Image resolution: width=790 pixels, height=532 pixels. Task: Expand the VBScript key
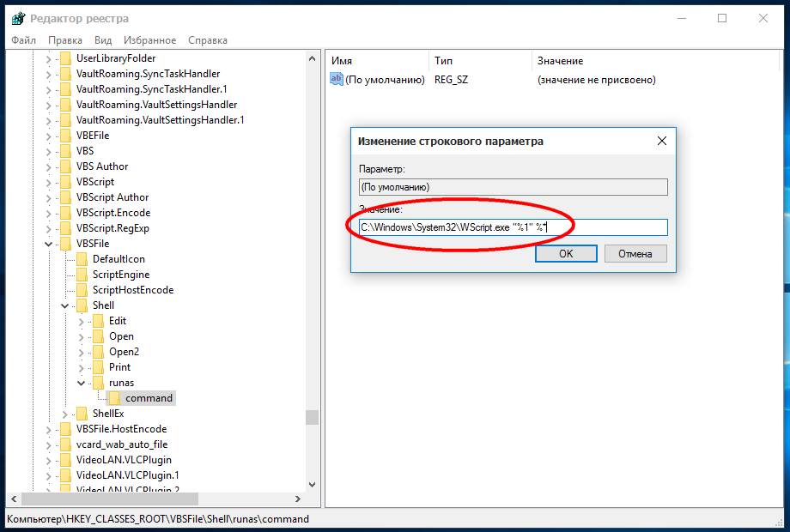point(48,182)
